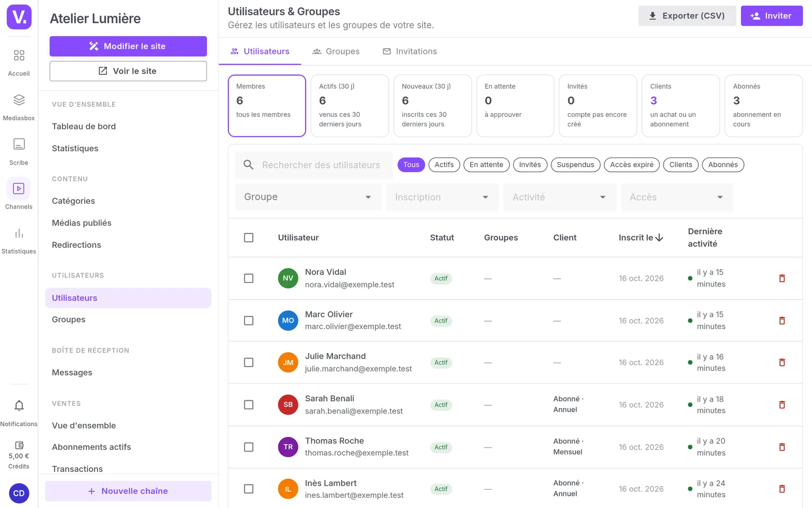Screen dimensions: 812x508
Task: Open the Groupe filter dropdown
Action: [x=308, y=197]
